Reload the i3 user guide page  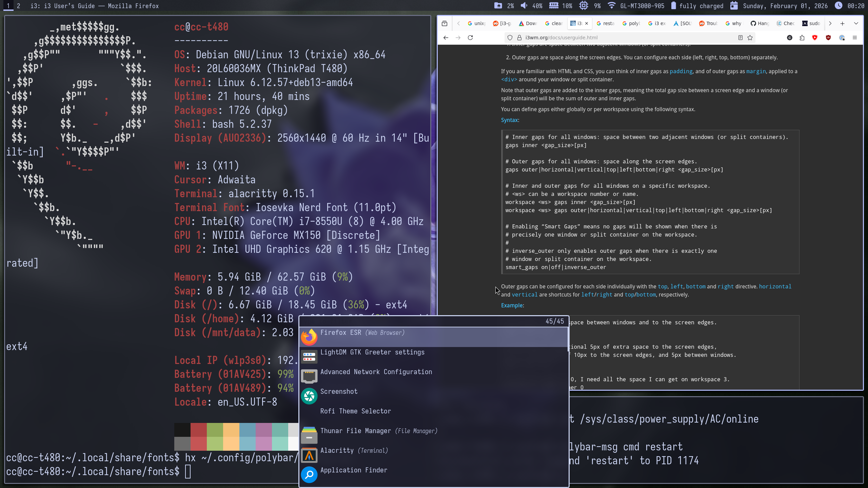470,38
